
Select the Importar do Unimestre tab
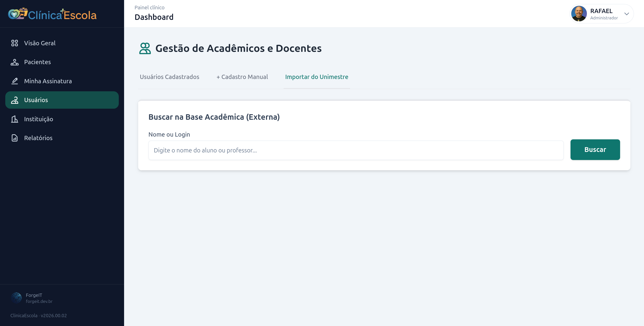(x=317, y=77)
